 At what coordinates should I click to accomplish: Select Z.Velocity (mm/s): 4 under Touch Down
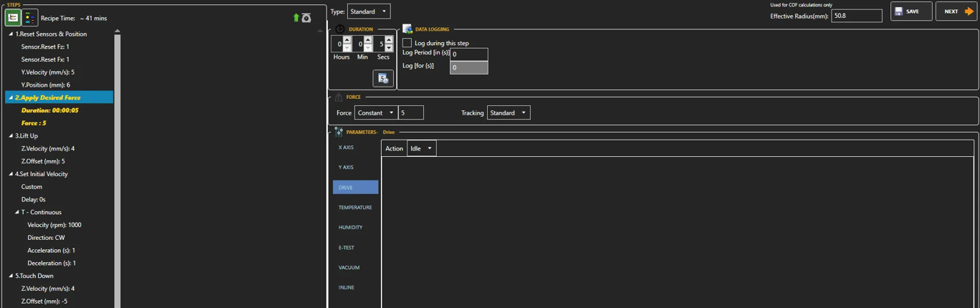coord(48,289)
